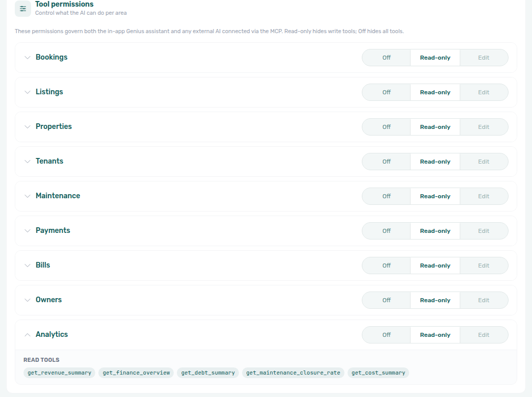Expand the Bookings section chevron

click(28, 58)
